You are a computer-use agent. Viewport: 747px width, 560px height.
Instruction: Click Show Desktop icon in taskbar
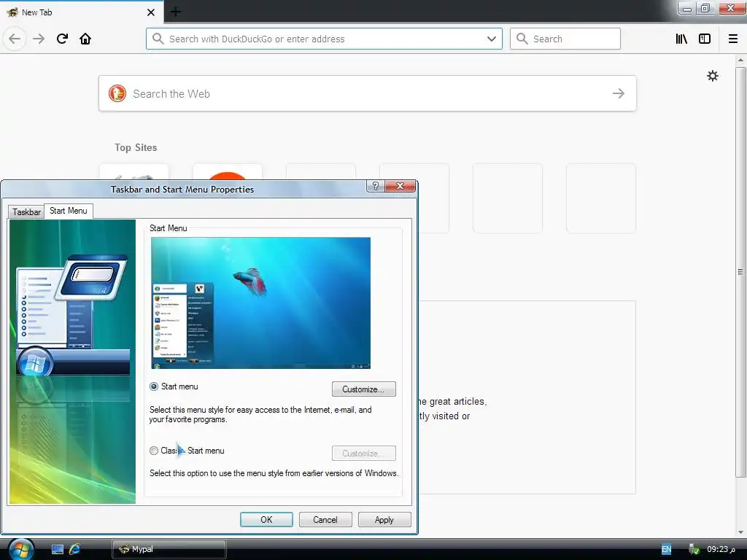(x=57, y=550)
